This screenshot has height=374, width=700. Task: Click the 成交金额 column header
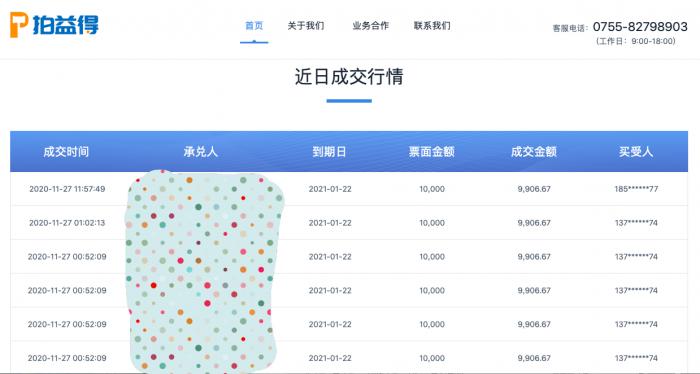click(x=534, y=152)
